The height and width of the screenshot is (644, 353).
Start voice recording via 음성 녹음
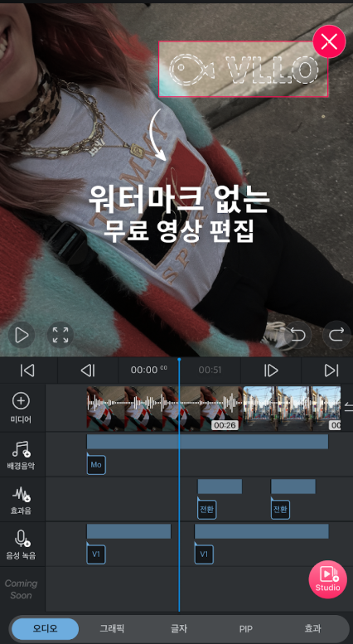[x=22, y=545]
